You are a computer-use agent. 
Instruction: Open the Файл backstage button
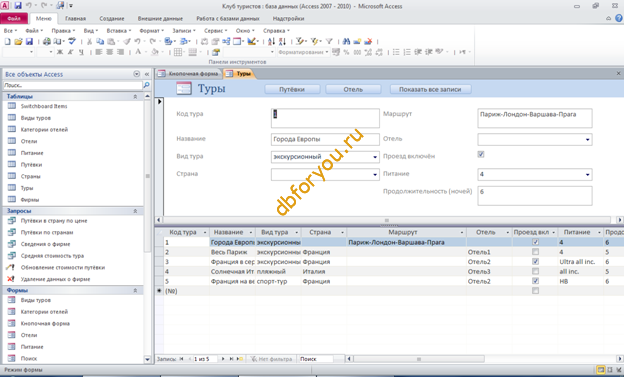[14, 18]
